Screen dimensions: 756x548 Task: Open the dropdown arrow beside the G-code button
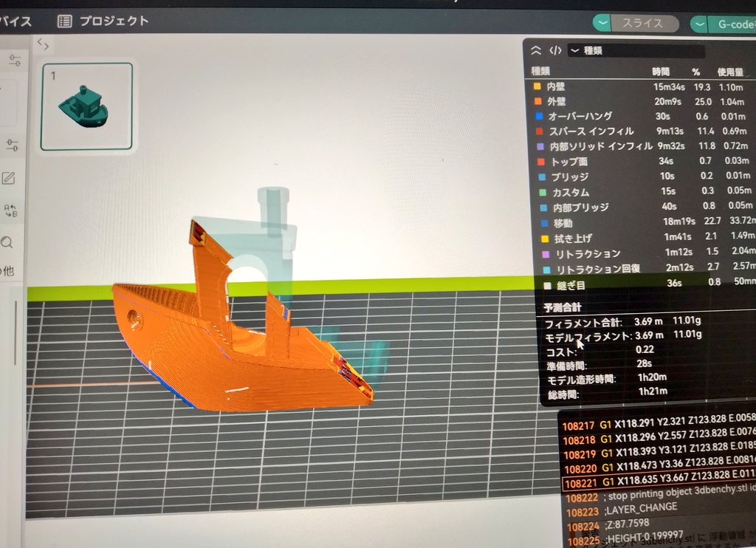700,24
